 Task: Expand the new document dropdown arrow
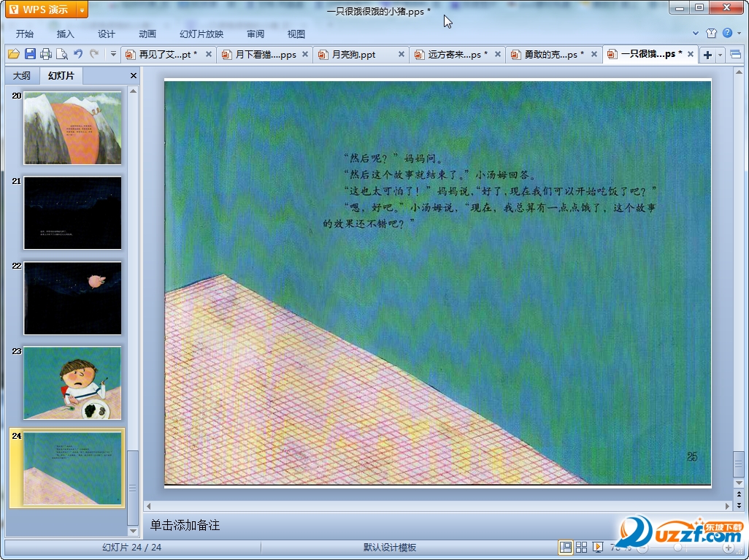tap(720, 55)
